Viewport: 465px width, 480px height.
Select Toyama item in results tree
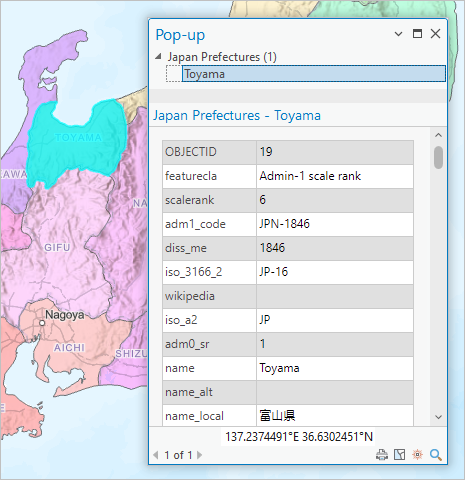[x=313, y=74]
